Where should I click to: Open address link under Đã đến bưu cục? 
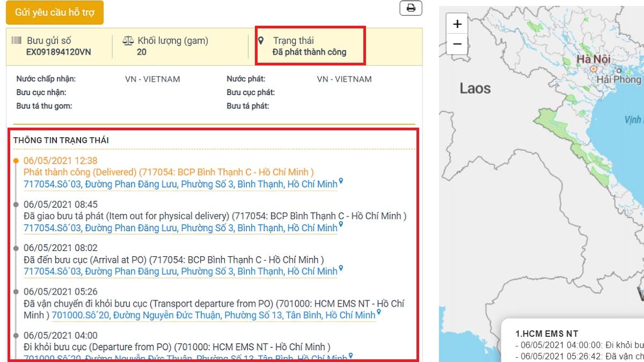tap(180, 271)
